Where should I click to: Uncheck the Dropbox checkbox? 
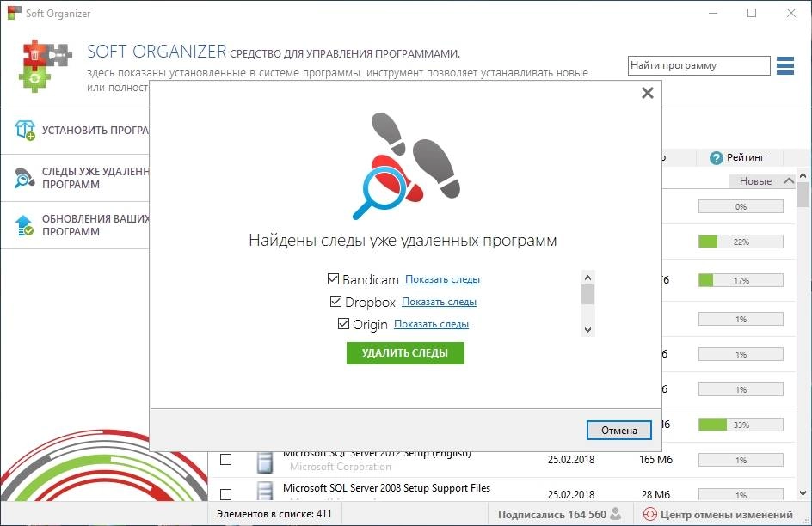click(x=335, y=301)
